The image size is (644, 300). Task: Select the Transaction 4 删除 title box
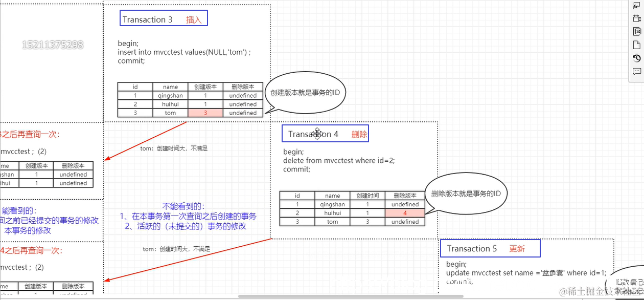click(325, 134)
